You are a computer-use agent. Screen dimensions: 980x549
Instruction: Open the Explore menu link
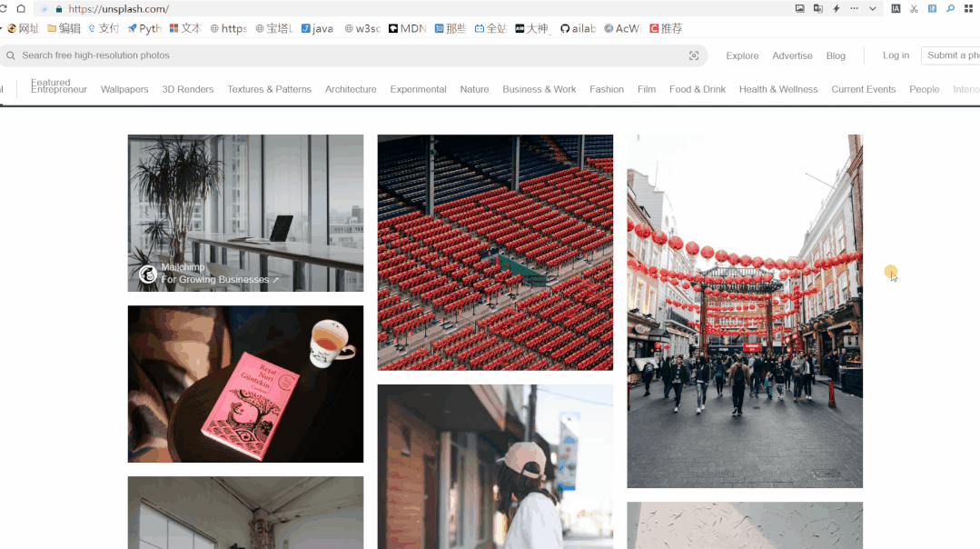pyautogui.click(x=742, y=55)
